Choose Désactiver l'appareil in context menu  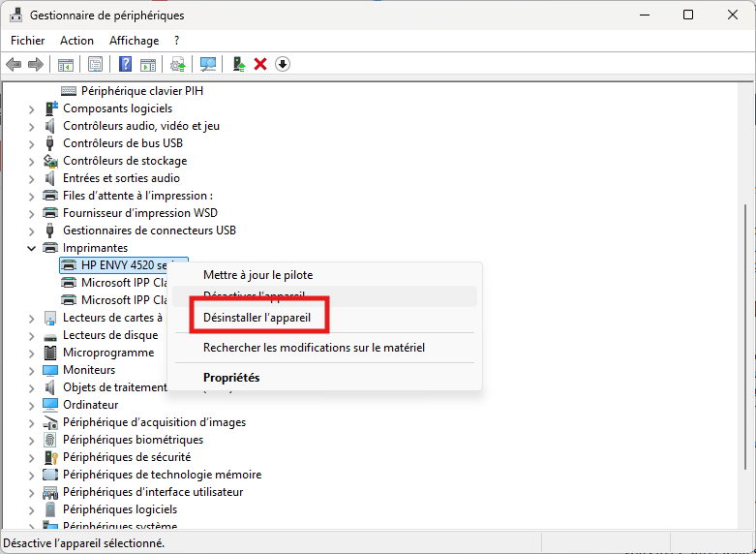pos(324,295)
